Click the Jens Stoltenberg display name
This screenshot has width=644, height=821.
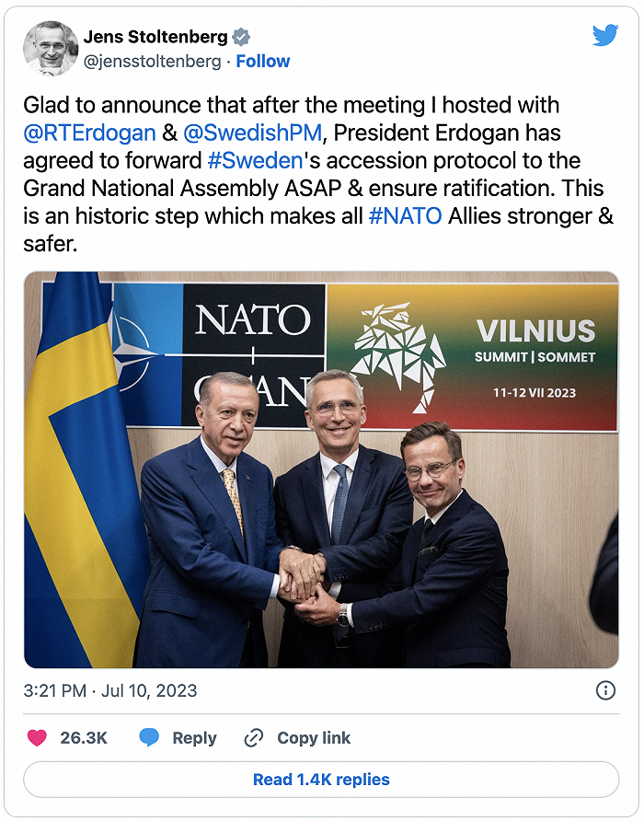tap(155, 37)
